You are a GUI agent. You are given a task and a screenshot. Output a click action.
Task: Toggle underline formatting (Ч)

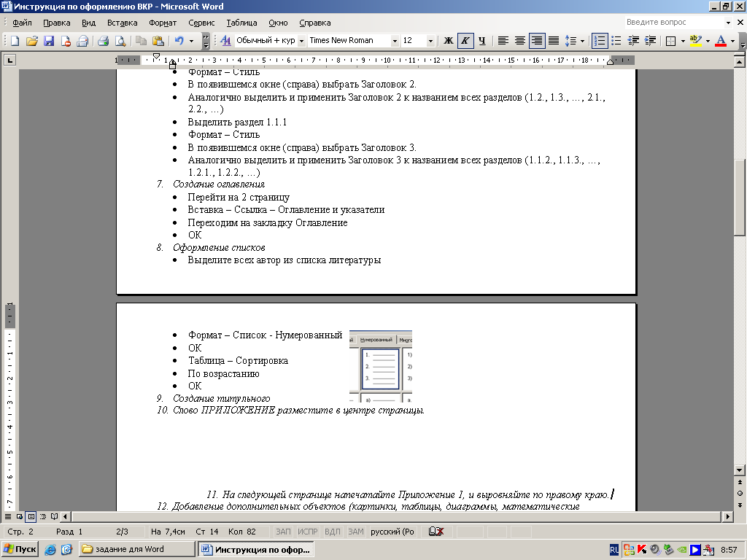tap(482, 41)
